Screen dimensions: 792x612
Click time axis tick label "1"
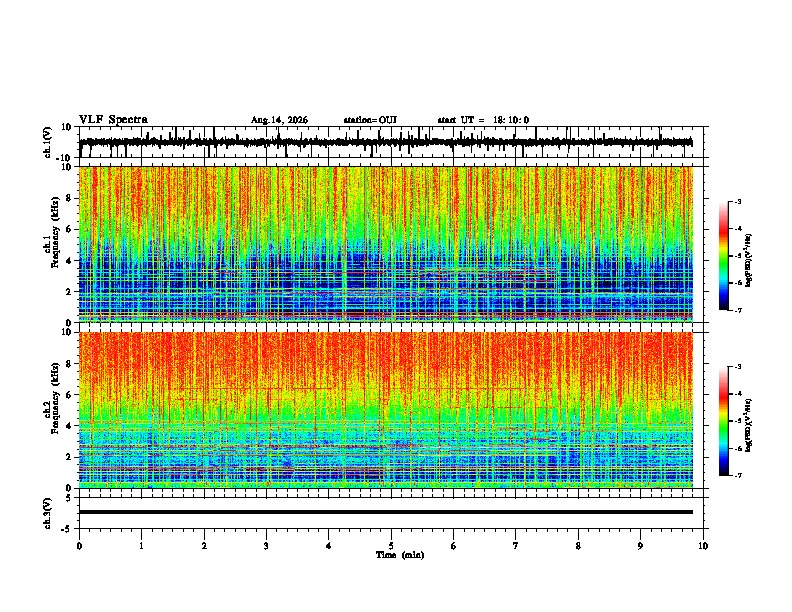pyautogui.click(x=141, y=546)
